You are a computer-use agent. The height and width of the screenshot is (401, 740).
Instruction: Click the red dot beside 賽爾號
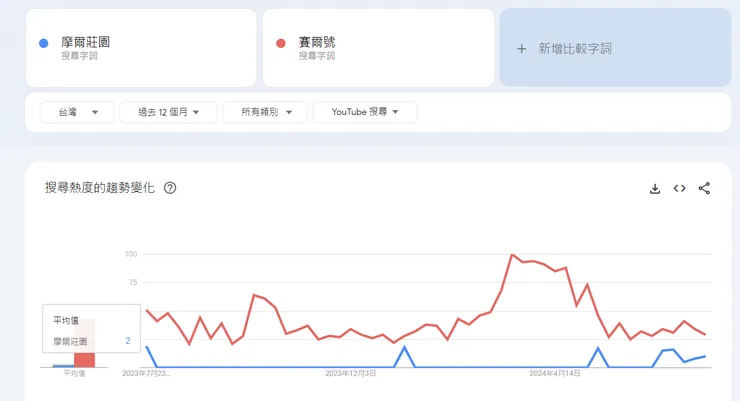[280, 44]
